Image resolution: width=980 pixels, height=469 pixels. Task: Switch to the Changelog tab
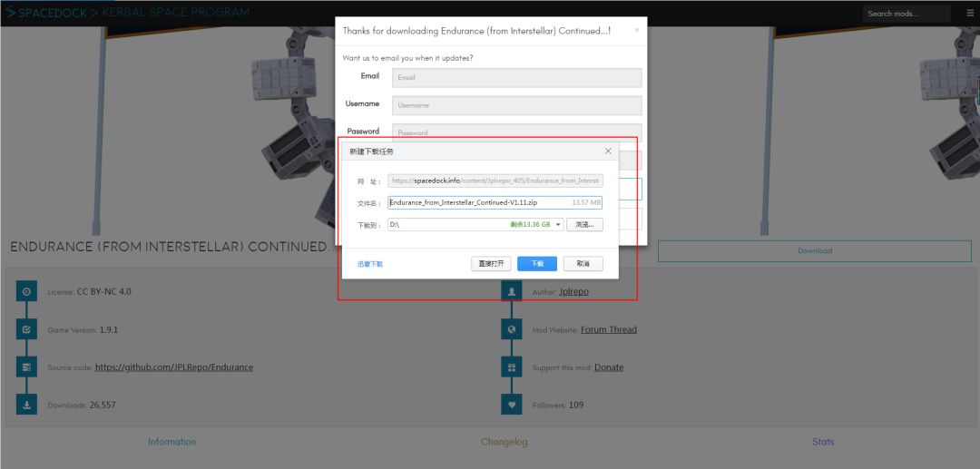(504, 442)
